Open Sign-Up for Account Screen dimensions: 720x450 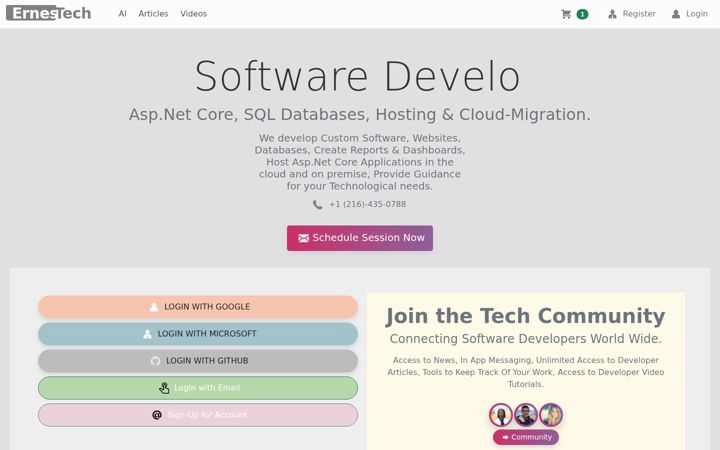[x=198, y=415]
